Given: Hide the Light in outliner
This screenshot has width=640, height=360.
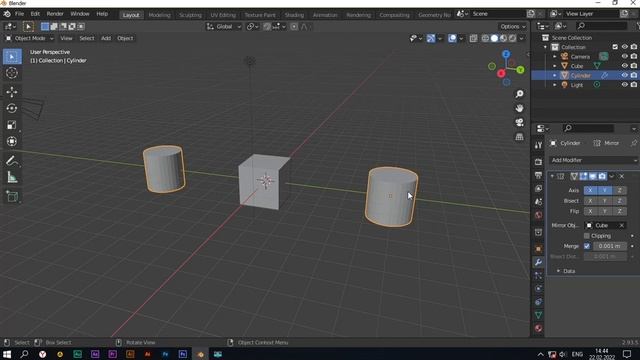Looking at the screenshot, I should coord(624,85).
